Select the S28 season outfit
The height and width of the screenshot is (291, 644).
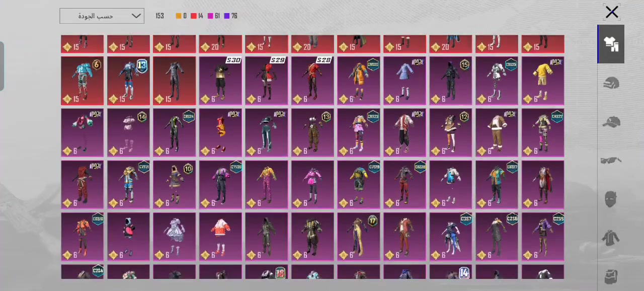(312, 81)
